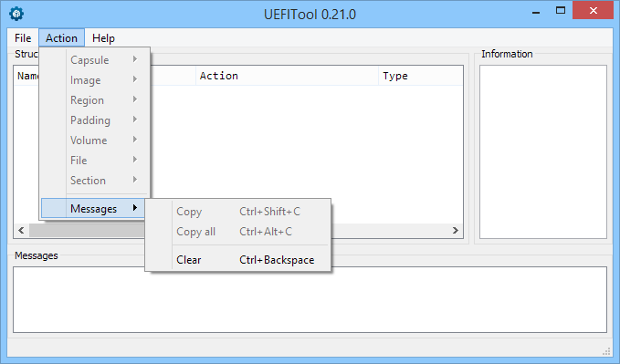620x364 pixels.
Task: Click the left scroll arrow of structure tree
Action: tap(21, 231)
